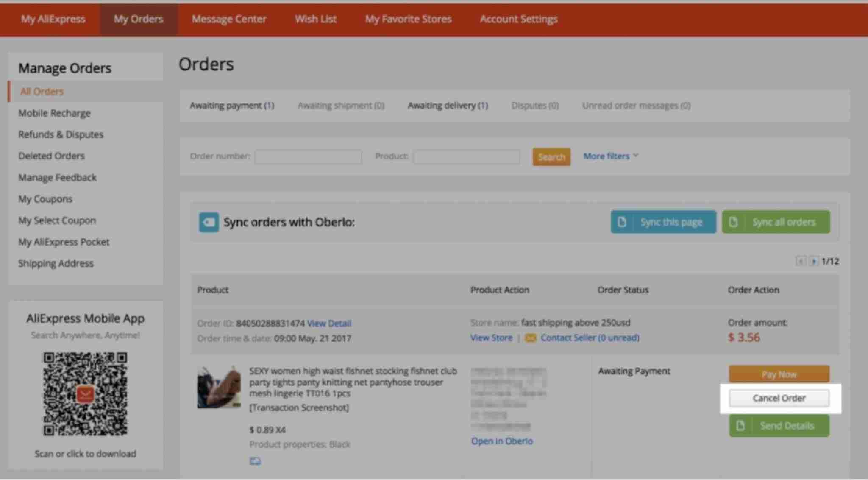Click the Search button for orders
The width and height of the screenshot is (868, 480).
tap(551, 156)
